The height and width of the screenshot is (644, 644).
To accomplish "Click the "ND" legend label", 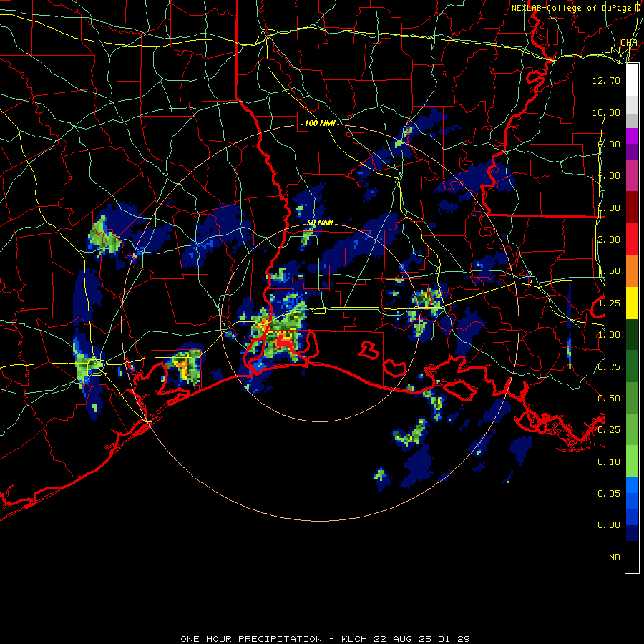I will tap(615, 557).
